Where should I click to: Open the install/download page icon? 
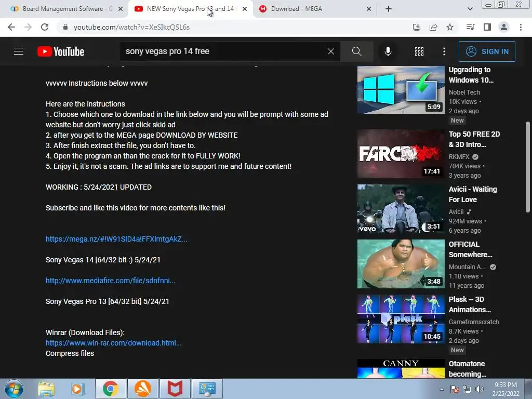coord(417,27)
